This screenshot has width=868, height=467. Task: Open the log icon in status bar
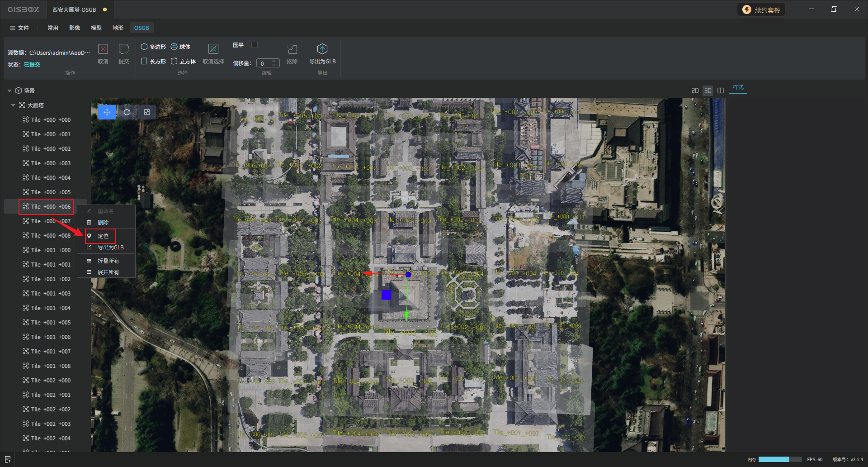[8, 459]
